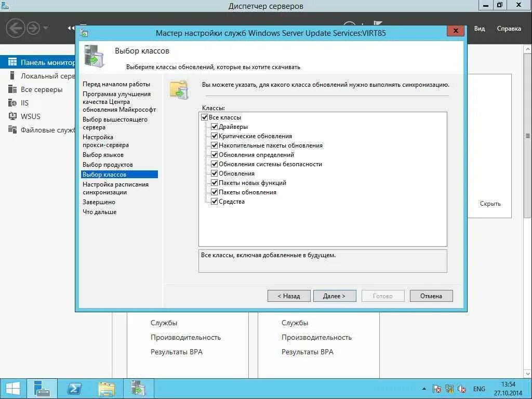Toggle 'Критические обновления' checkbox
The width and height of the screenshot is (532, 399).
[214, 136]
